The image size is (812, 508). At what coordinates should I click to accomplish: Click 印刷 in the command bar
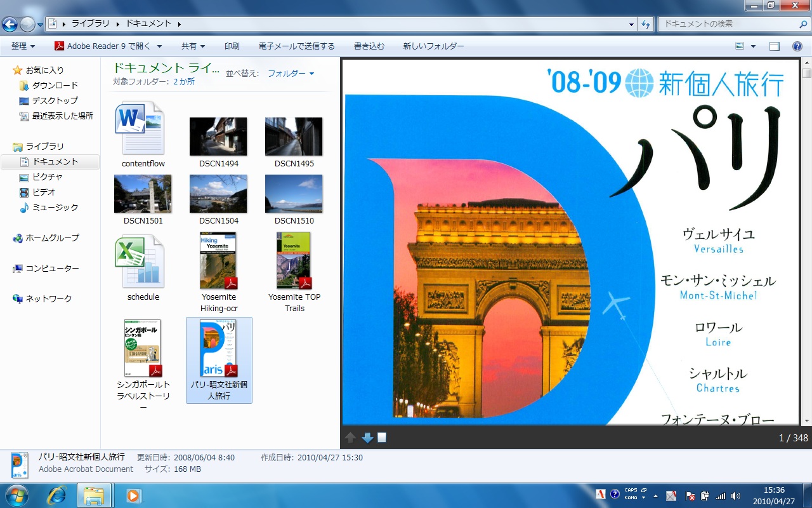(232, 46)
